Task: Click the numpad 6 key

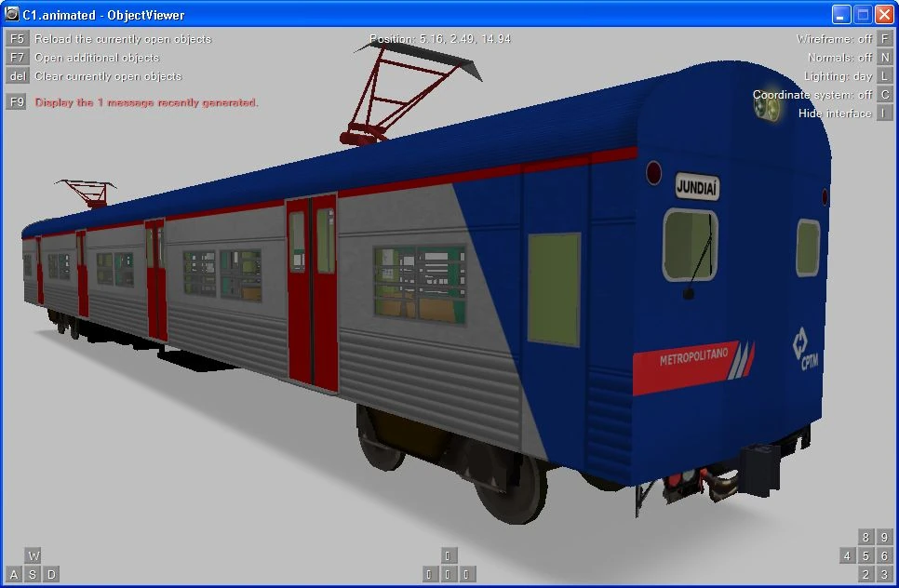Action: (884, 555)
